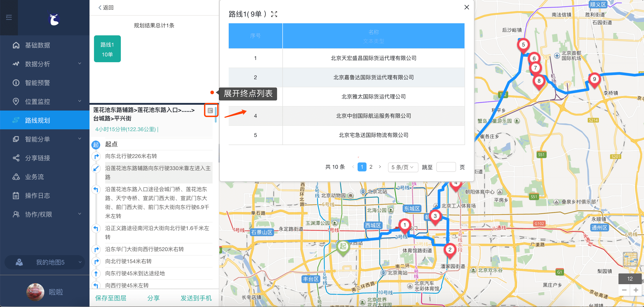
Task: Click 发送到手机 button
Action: pos(196,298)
